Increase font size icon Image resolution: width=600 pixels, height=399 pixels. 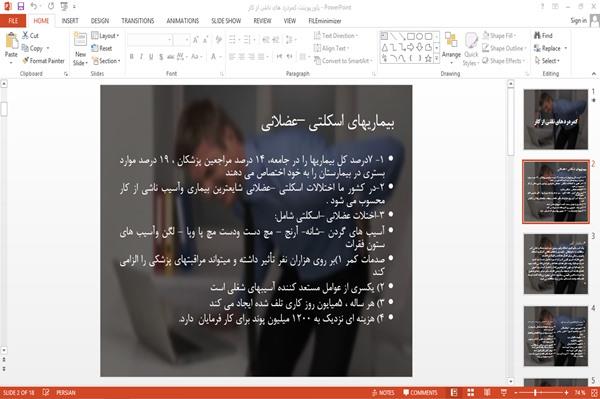click(196, 40)
